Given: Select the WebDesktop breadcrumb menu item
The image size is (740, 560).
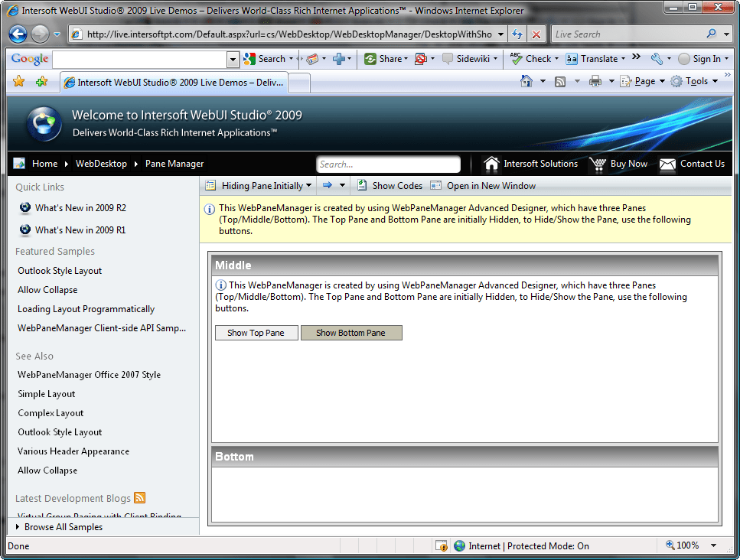Looking at the screenshot, I should click(101, 163).
